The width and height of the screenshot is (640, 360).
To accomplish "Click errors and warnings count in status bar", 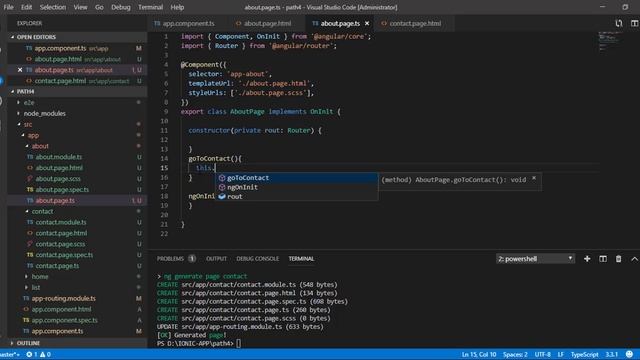I will point(39,354).
